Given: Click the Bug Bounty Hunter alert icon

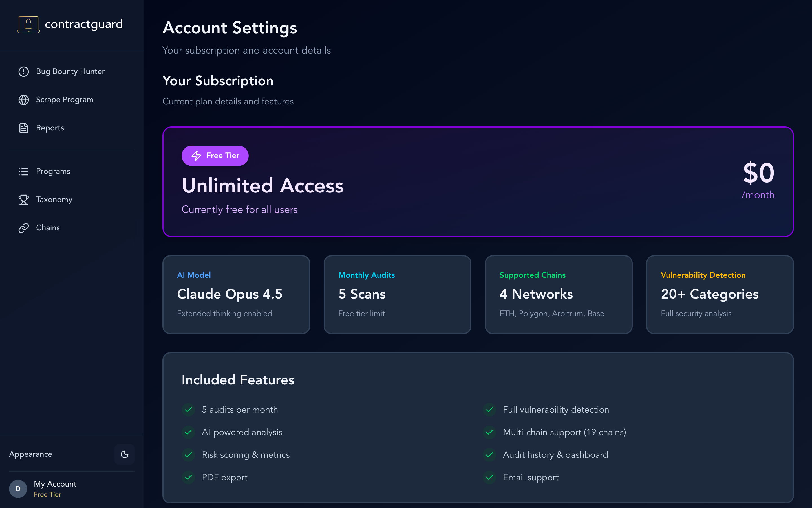Looking at the screenshot, I should click(23, 72).
